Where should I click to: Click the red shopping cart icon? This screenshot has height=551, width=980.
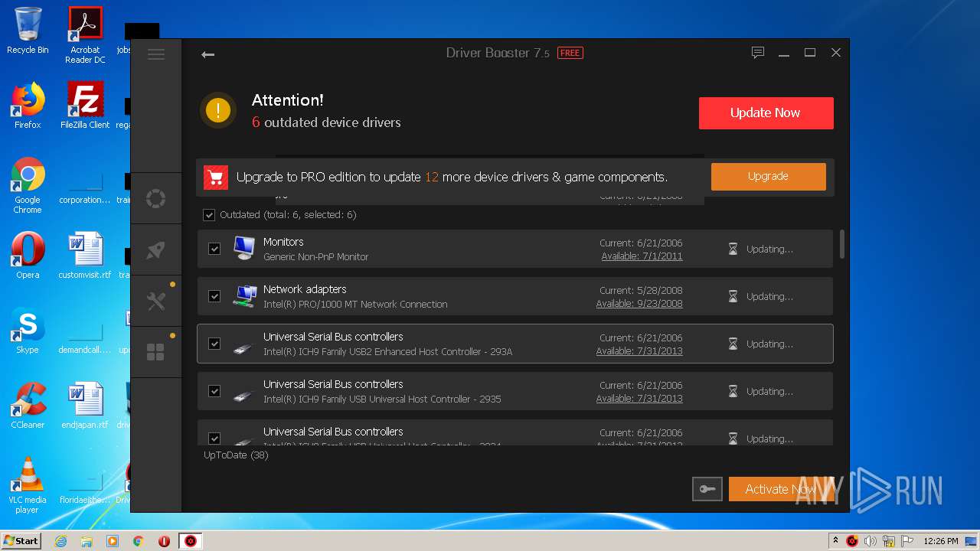point(216,177)
